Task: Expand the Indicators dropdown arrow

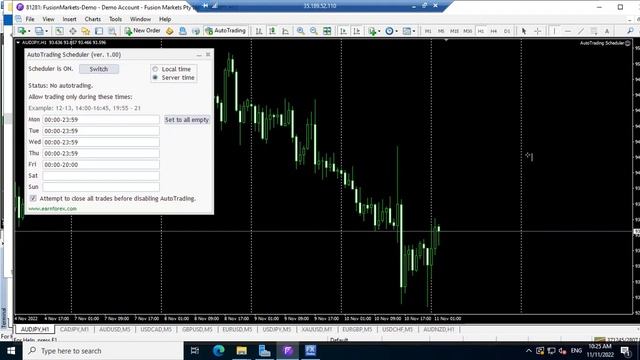Action: point(379,31)
